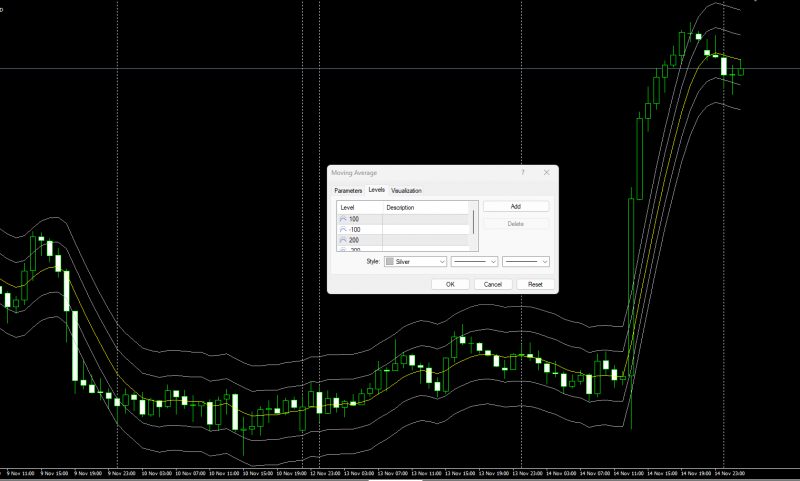The image size is (800, 481).
Task: Open the line style dropdown
Action: [474, 262]
